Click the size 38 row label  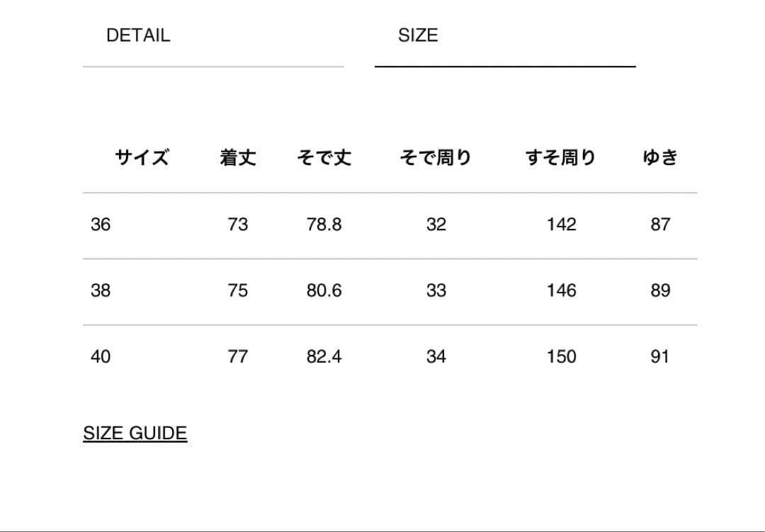point(101,290)
